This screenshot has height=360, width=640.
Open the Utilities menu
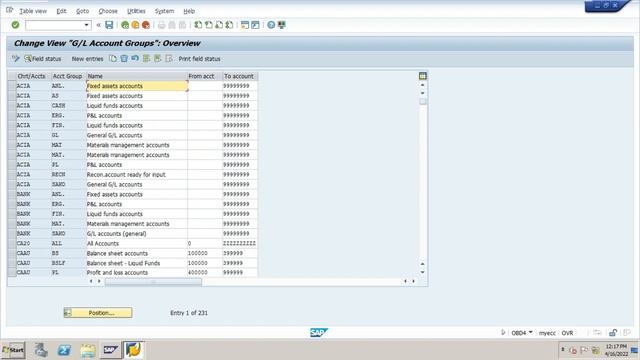[136, 11]
